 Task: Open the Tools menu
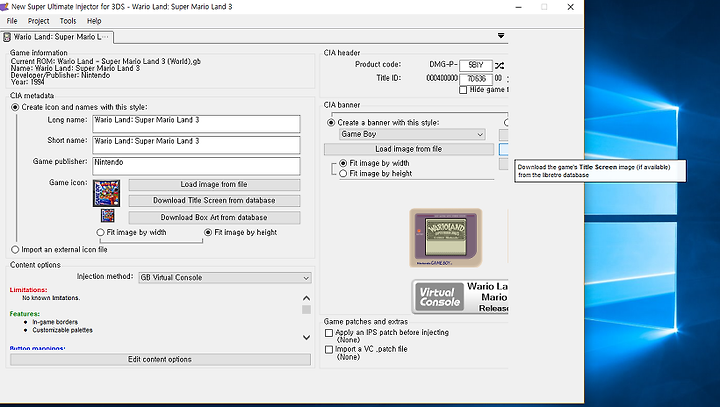point(68,21)
